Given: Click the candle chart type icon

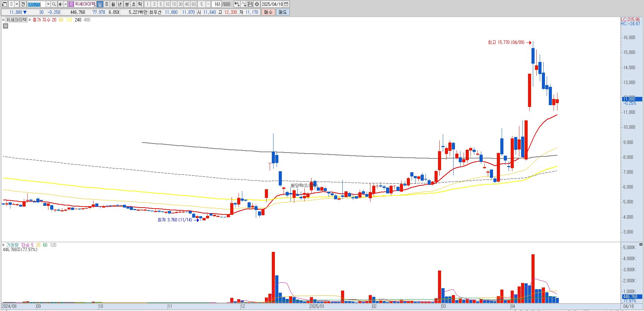Looking at the screenshot, I should click(237, 4).
